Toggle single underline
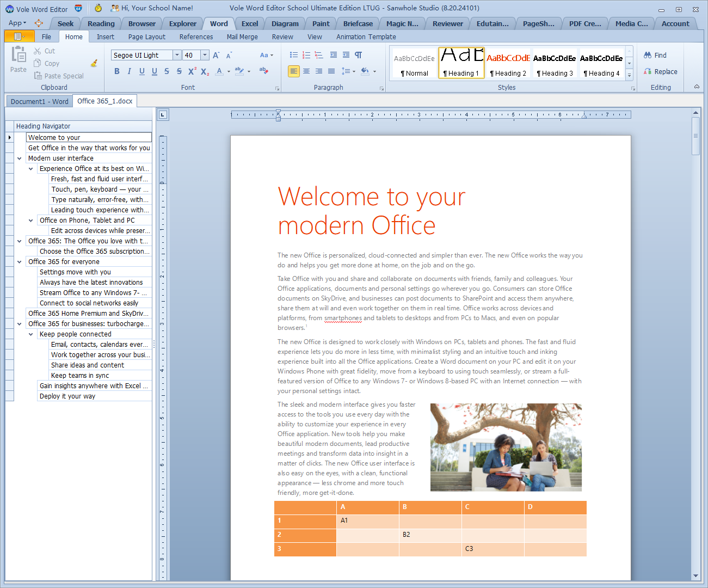 click(142, 71)
